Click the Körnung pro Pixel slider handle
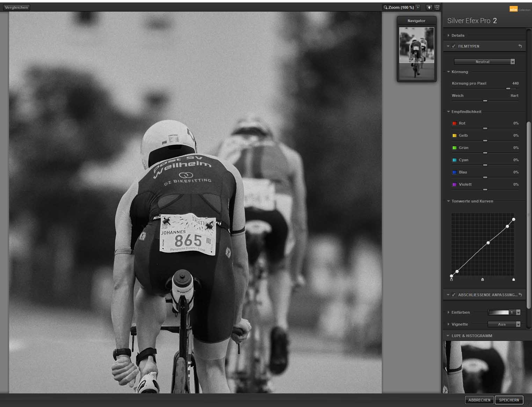Image resolution: width=532 pixels, height=407 pixels. (508, 89)
